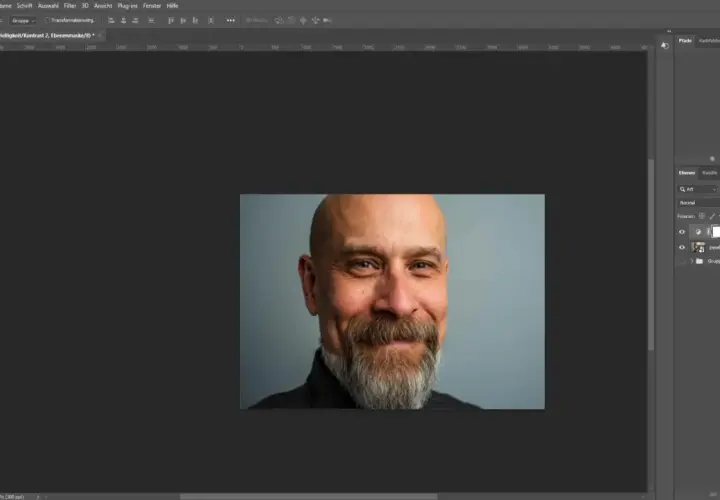
Task: Collapse the right panels with double-arrow icon
Action: 669,31
